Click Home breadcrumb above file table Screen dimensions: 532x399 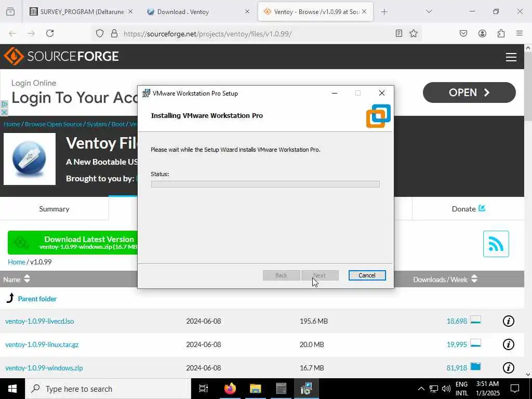(x=16, y=262)
